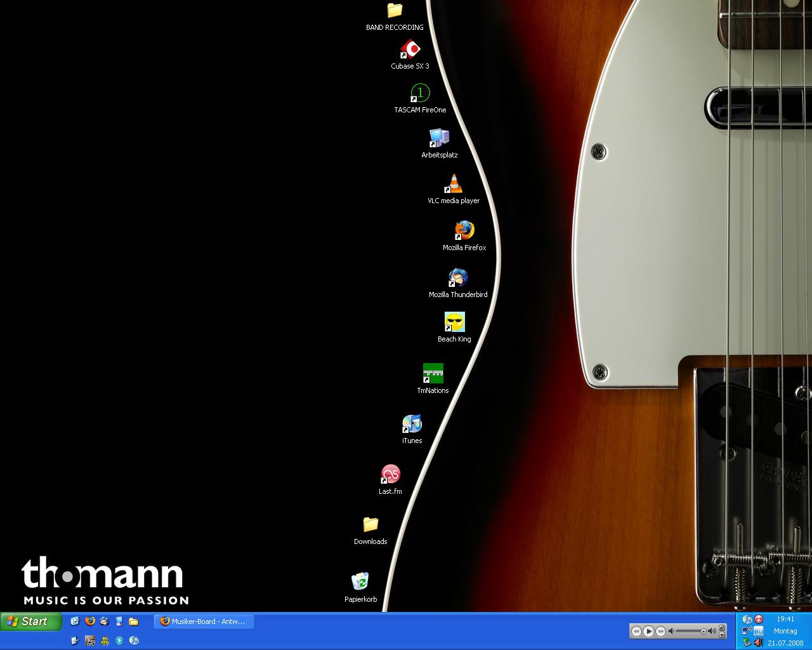This screenshot has width=812, height=650.
Task: Select the Beach King game icon
Action: coord(454,328)
